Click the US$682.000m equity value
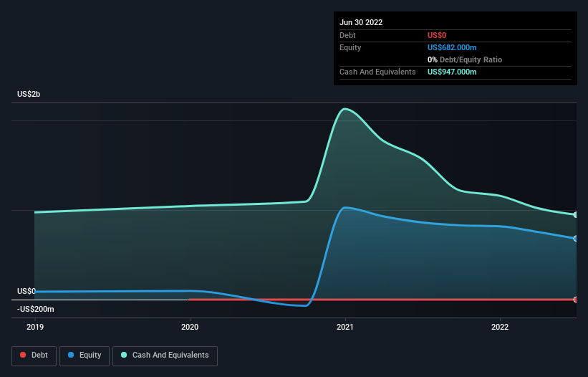Viewport: 588px width, 377px height. pyautogui.click(x=452, y=47)
